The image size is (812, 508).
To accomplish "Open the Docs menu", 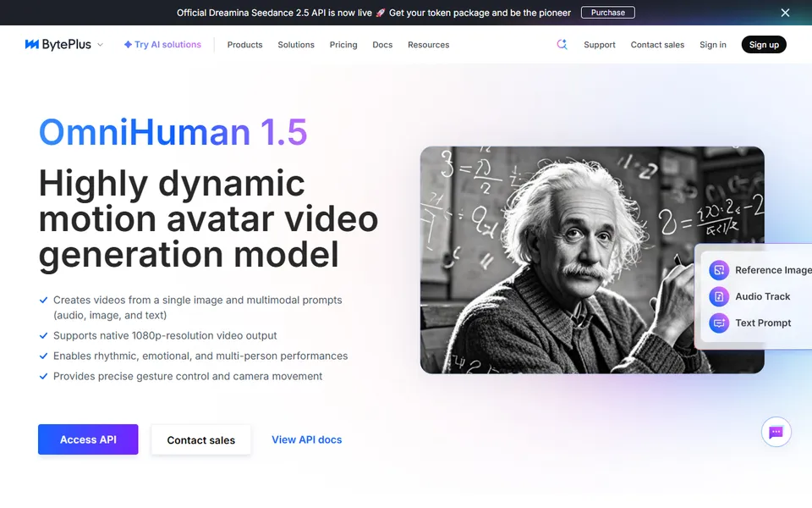I will pos(382,45).
